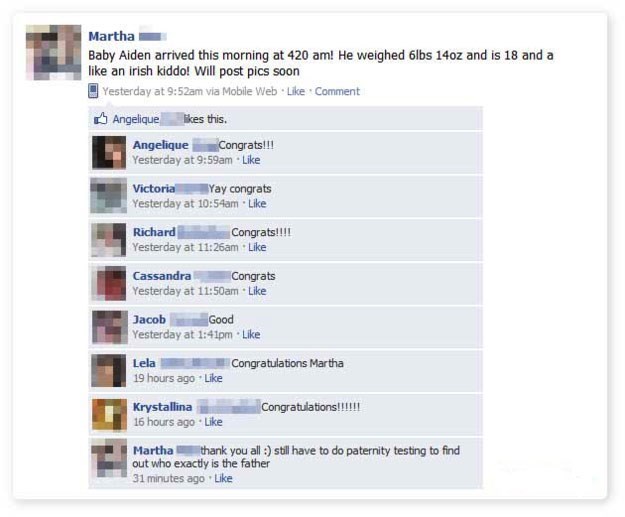Click the mobile phone icon beside post timestamp
This screenshot has height=517, width=625.
click(x=93, y=91)
